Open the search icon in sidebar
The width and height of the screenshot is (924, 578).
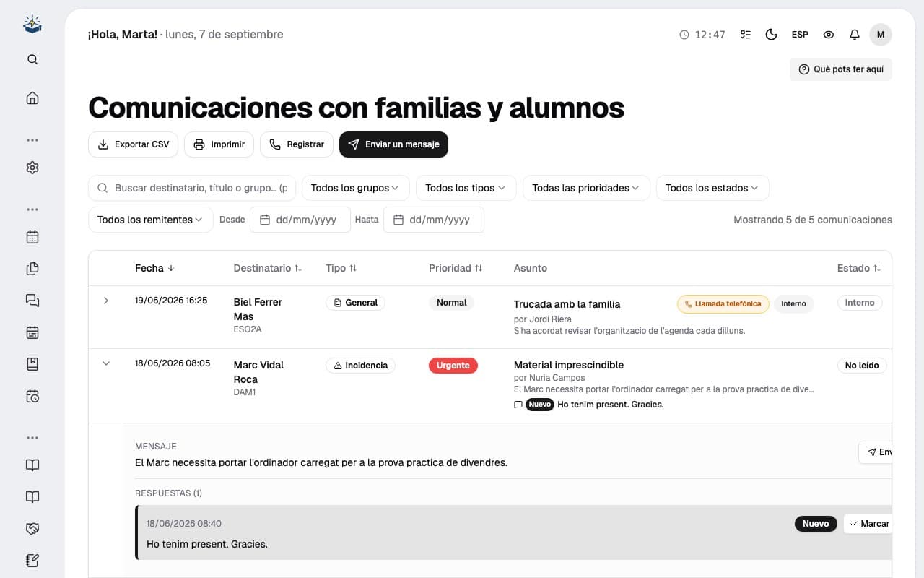pyautogui.click(x=32, y=59)
